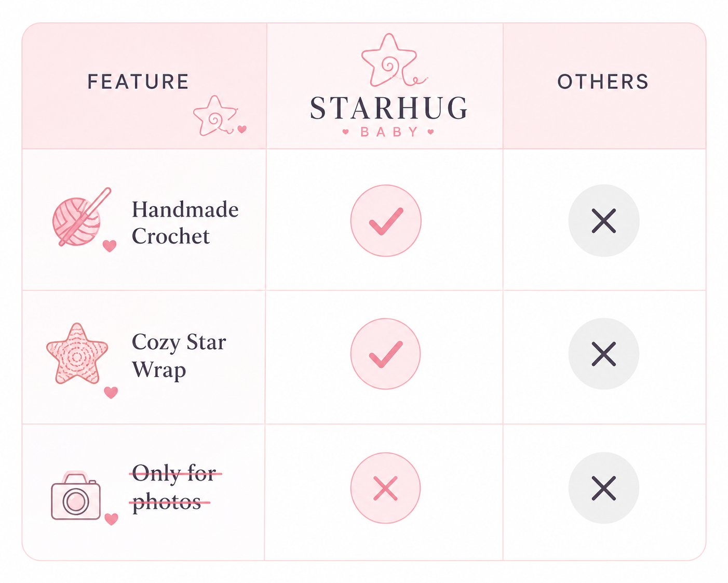
Task: Click the pink X for Only for photos
Action: pos(385,488)
